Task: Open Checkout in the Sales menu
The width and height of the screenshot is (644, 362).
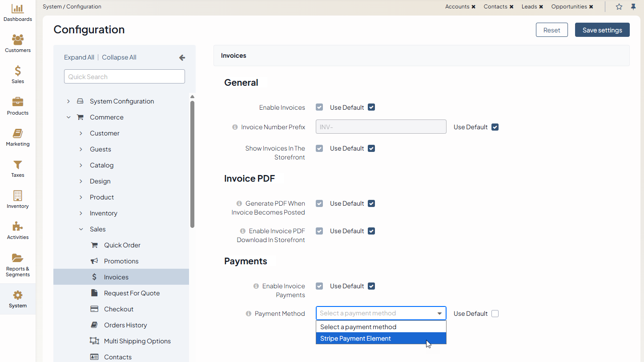Action: 118,309
